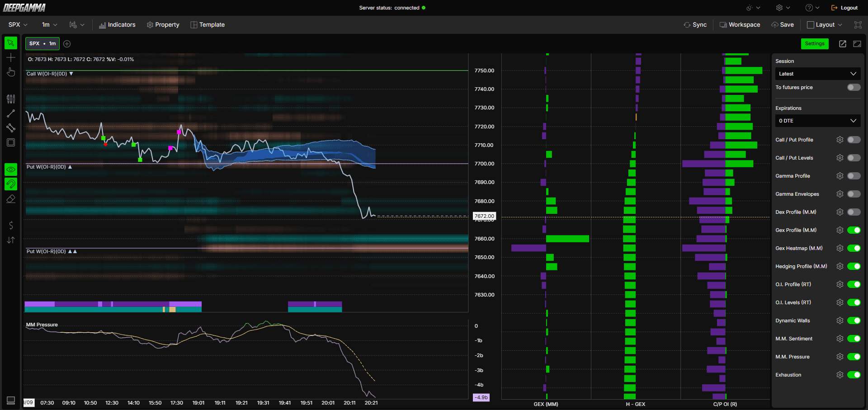Select the SPX 1m chart tab
868x410 pixels.
coord(42,44)
